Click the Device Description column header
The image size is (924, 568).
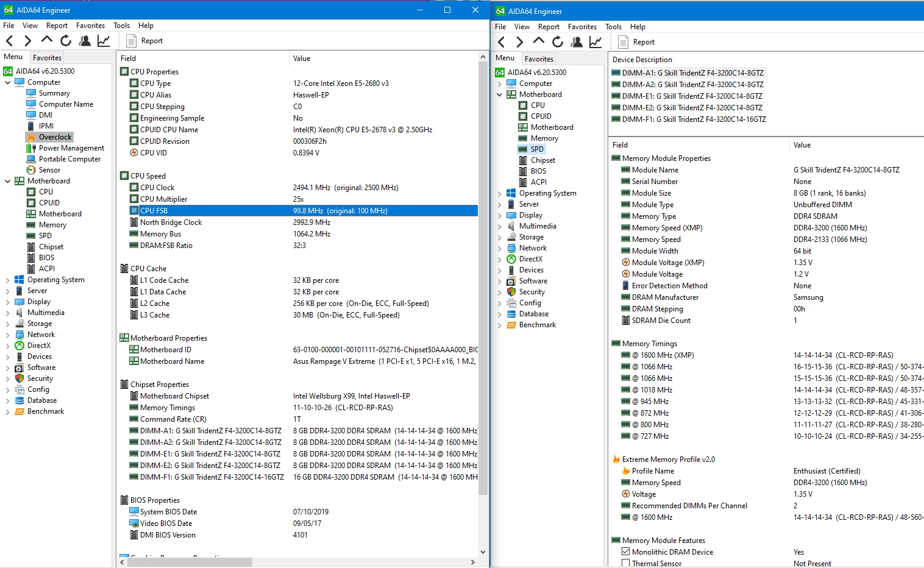(x=766, y=60)
